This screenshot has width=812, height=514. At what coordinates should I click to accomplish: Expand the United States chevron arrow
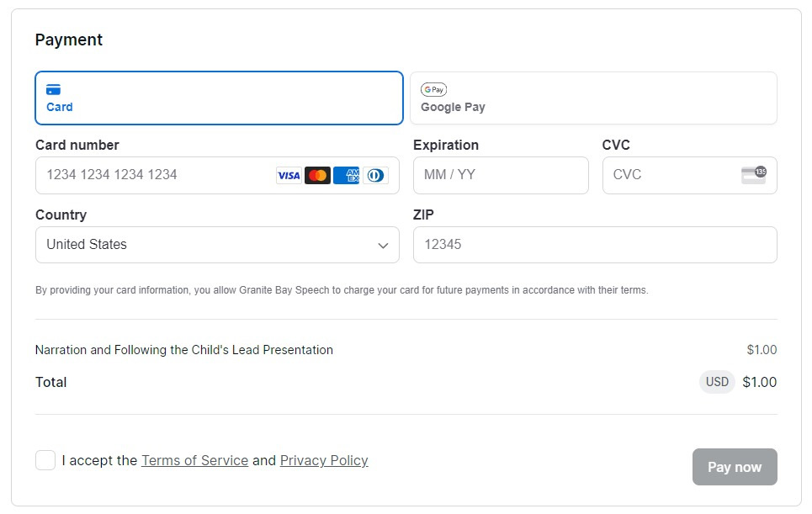click(383, 246)
